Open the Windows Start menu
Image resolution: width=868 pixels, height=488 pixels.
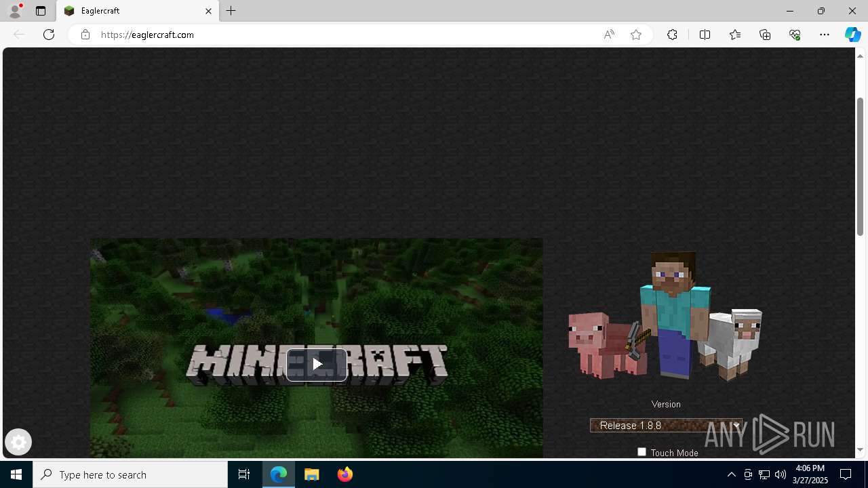coord(16,474)
